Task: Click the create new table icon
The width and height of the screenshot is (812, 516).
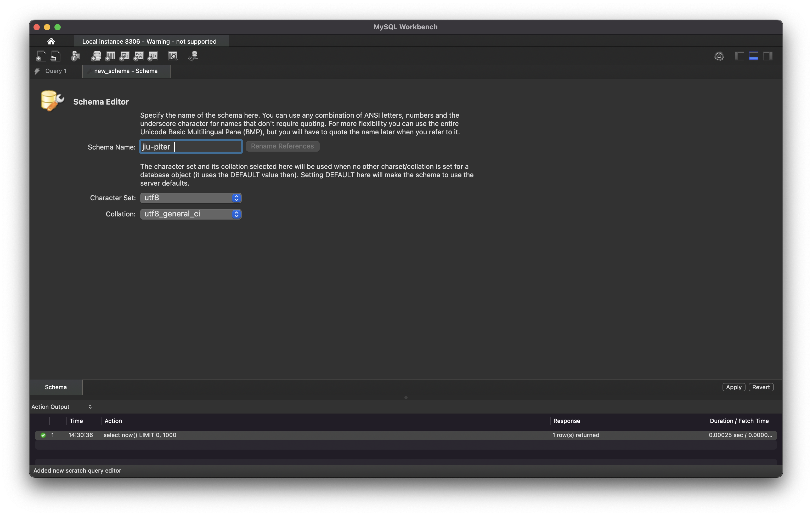Action: 110,56
